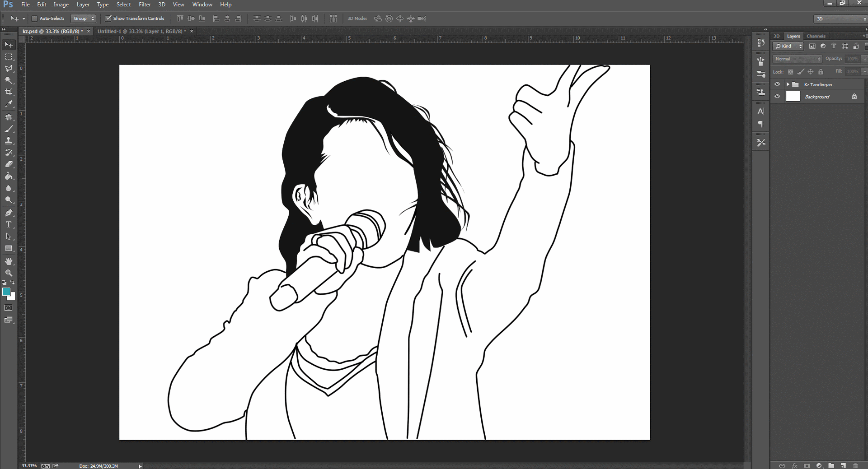Click the foreground teal color swatch

6,292
